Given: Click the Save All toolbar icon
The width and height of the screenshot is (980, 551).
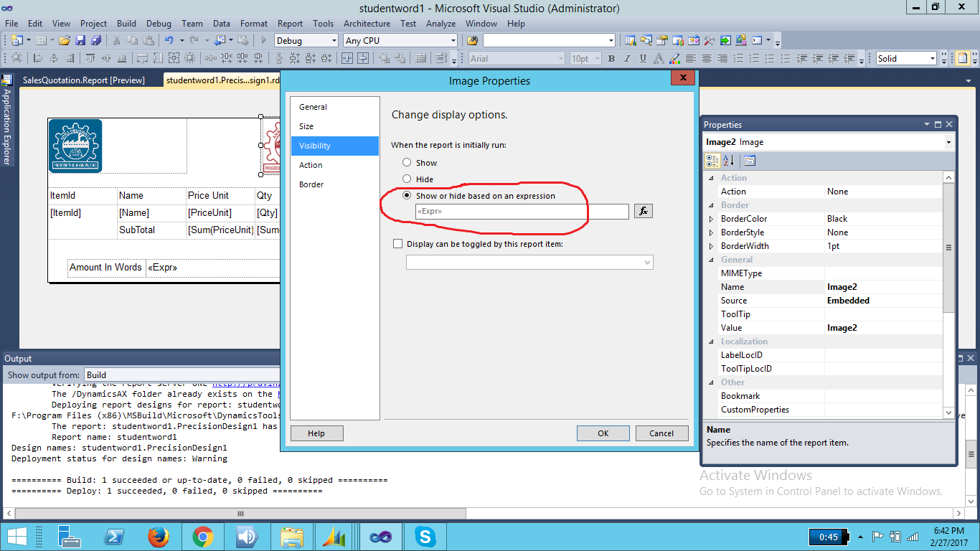Looking at the screenshot, I should coord(97,40).
